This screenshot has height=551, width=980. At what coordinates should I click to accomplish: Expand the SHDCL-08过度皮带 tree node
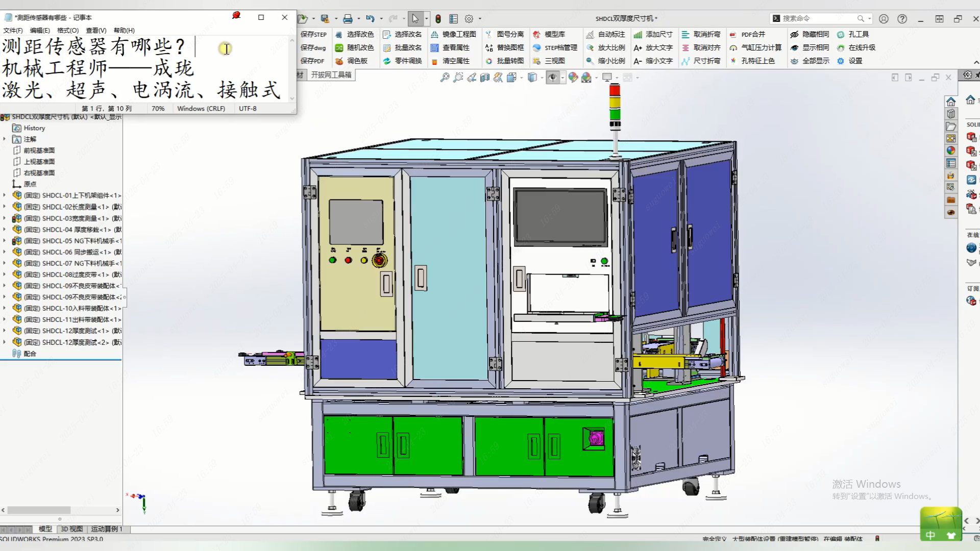[x=5, y=274]
